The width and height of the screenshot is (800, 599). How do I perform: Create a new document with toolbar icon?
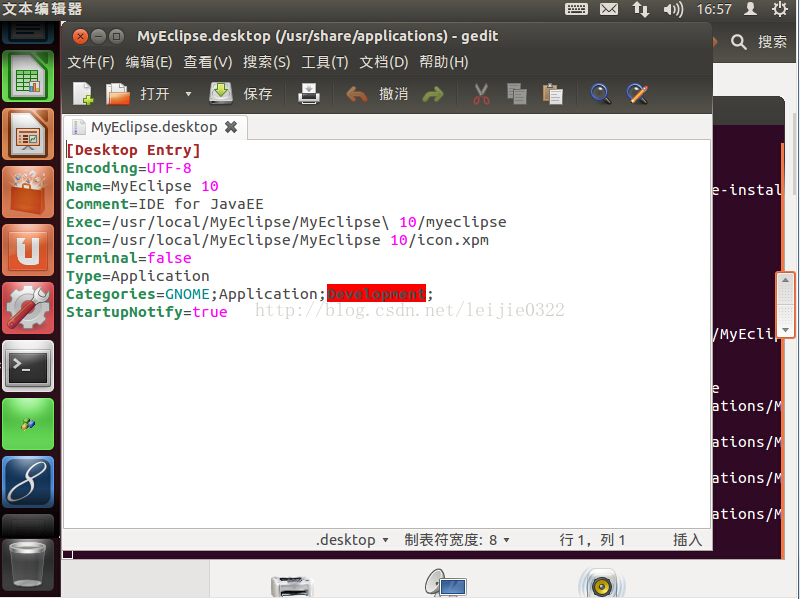click(x=83, y=94)
